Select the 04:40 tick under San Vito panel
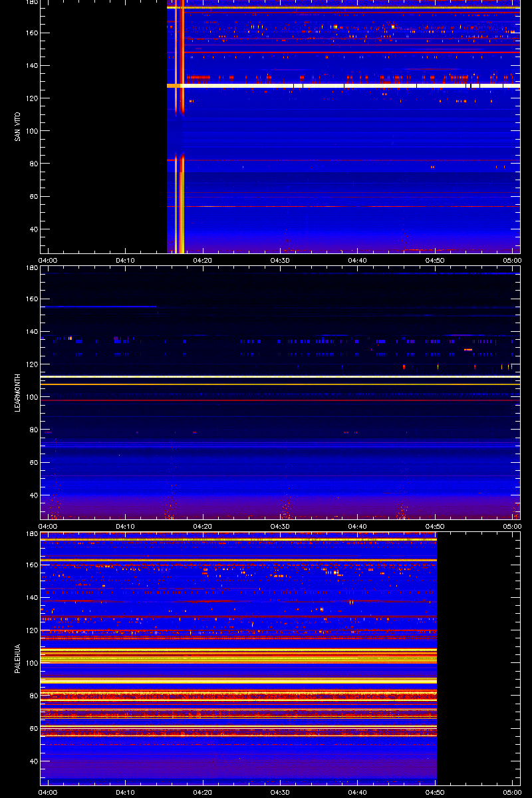 358,260
